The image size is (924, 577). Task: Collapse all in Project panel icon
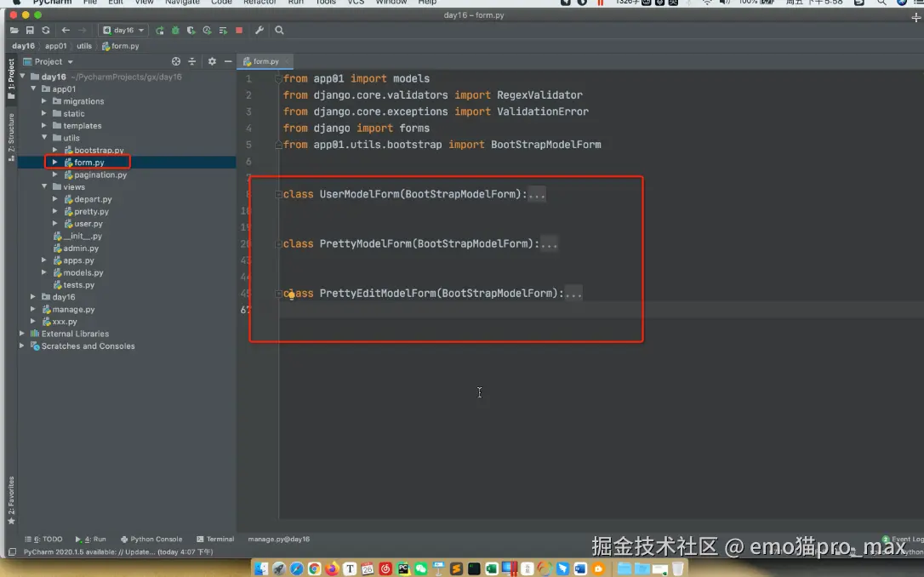point(191,61)
